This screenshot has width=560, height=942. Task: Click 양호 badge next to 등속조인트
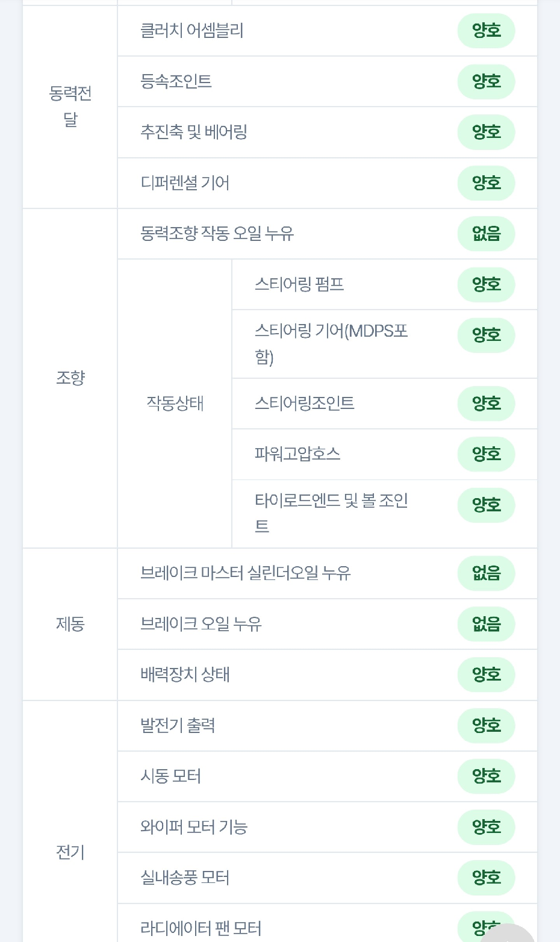coord(486,81)
